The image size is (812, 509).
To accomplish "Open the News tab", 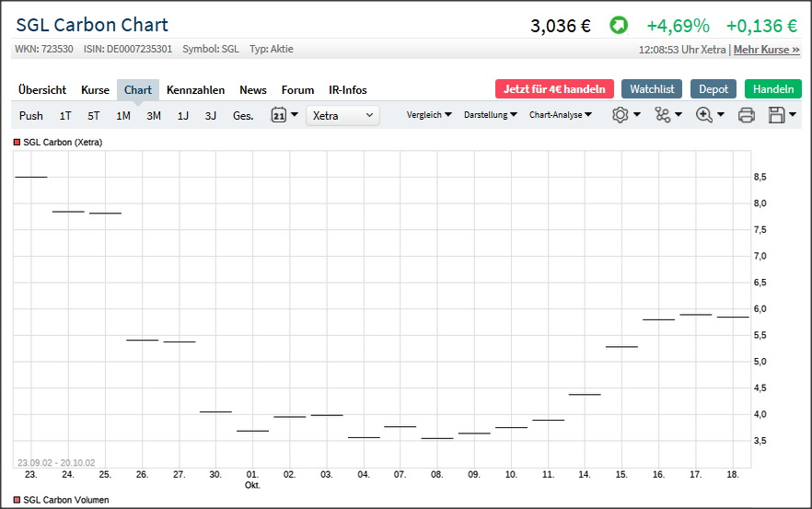I will pyautogui.click(x=253, y=90).
